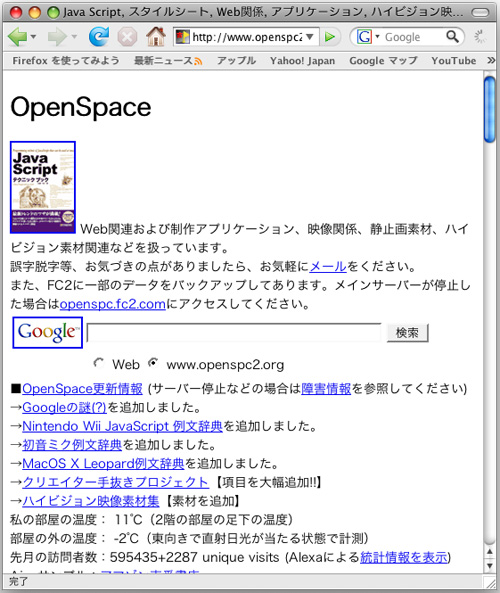The height and width of the screenshot is (593, 500).
Task: Expand the URL history dropdown
Action: pyautogui.click(x=310, y=37)
